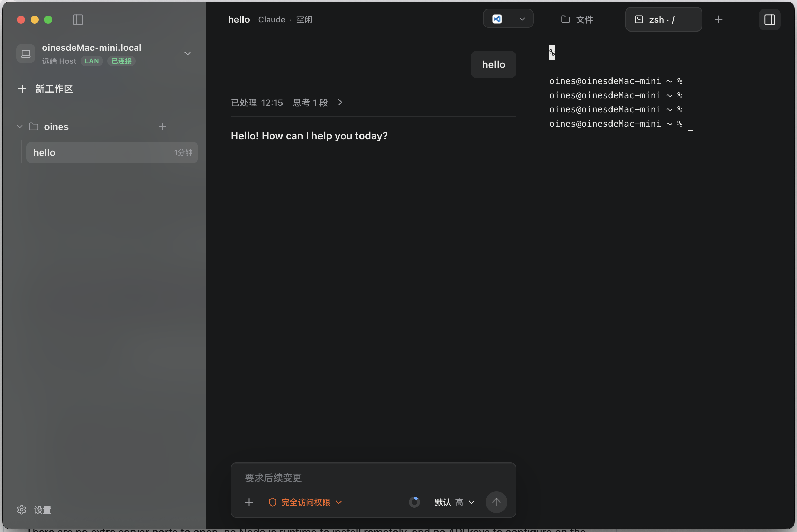Open the 完全访问权限 permission dropdown
This screenshot has height=532, width=797.
(x=305, y=502)
